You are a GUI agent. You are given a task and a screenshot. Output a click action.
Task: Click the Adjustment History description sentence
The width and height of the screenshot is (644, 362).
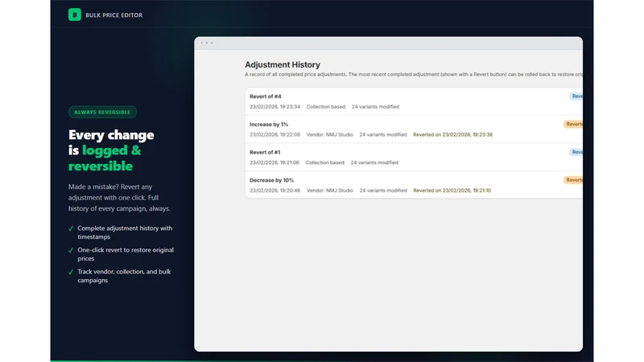pyautogui.click(x=414, y=74)
